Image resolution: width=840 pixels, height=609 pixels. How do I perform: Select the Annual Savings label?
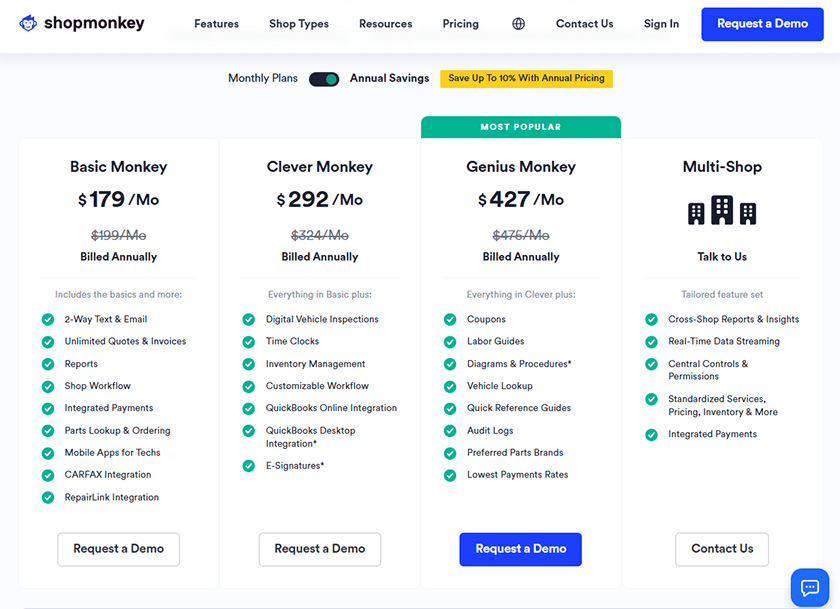click(x=389, y=78)
